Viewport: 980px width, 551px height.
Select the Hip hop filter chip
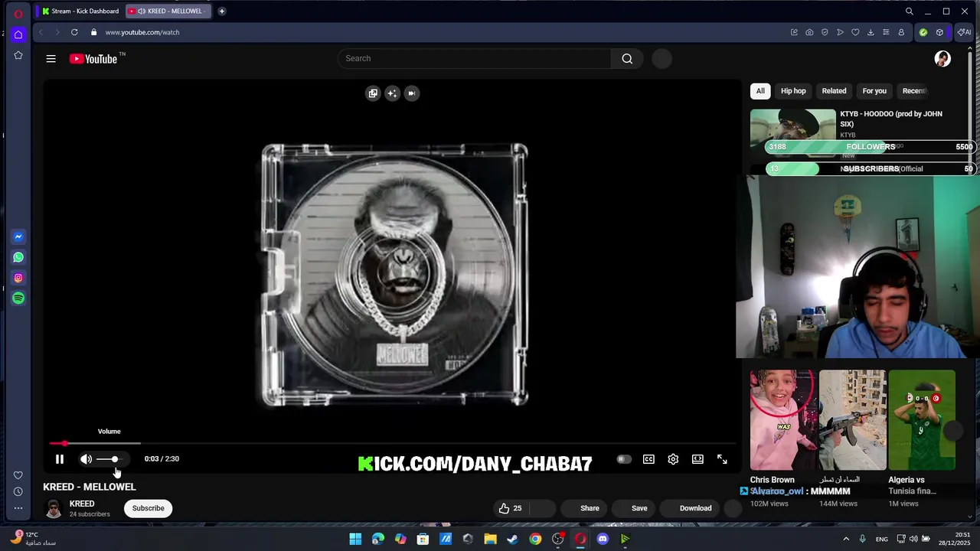(793, 91)
